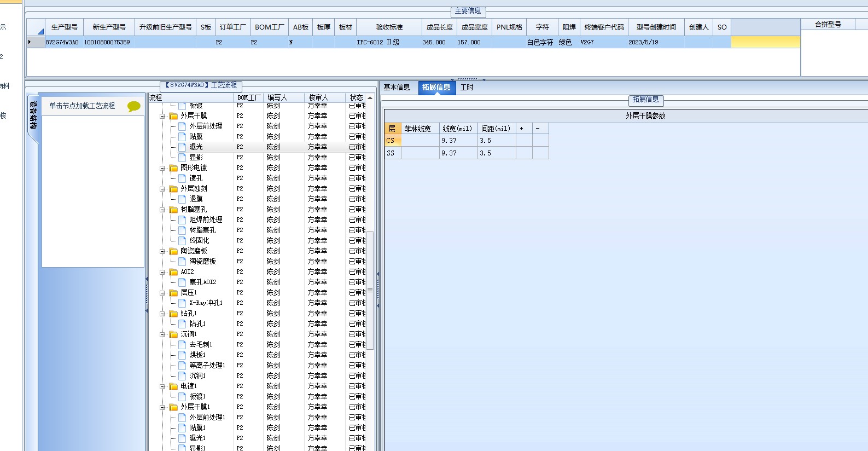Click document icon beside 显影
Image resolution: width=868 pixels, height=451 pixels.
[183, 158]
